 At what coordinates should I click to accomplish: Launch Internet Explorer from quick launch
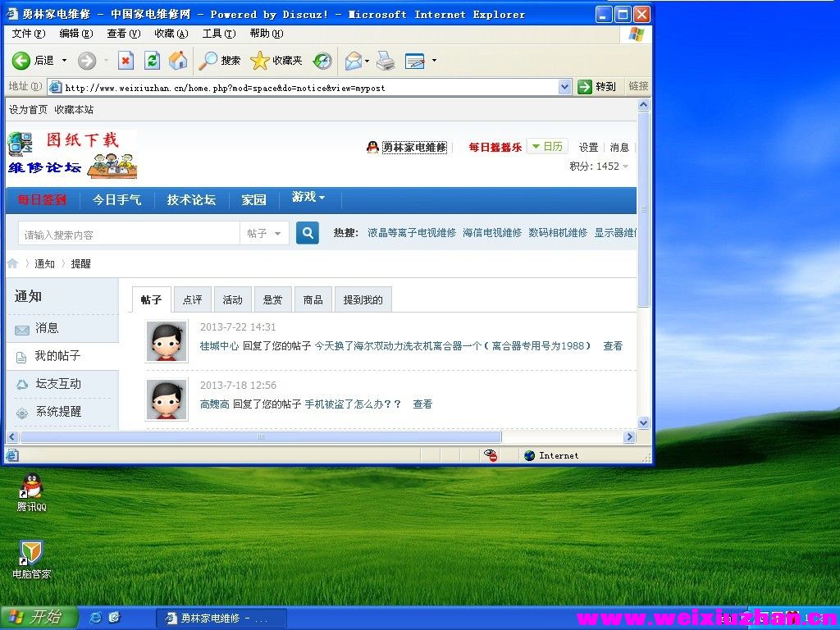tap(95, 618)
